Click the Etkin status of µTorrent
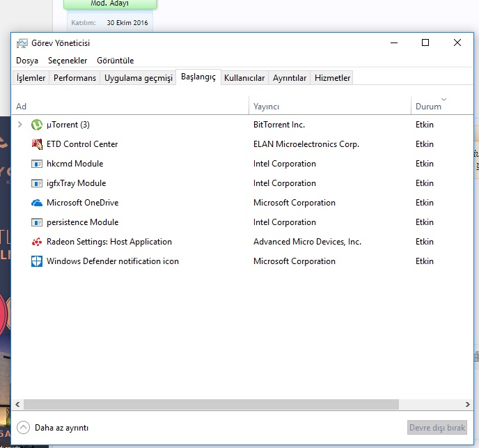 (424, 125)
